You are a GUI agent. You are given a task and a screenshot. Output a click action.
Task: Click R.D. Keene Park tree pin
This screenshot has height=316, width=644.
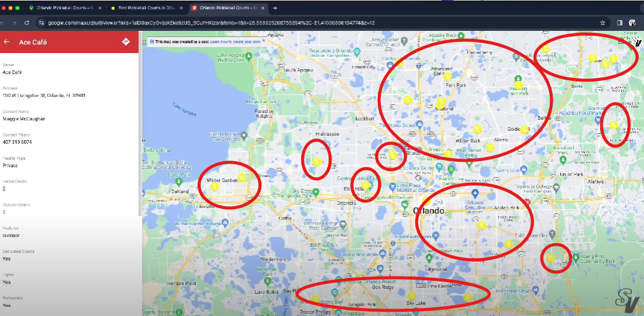267,281
